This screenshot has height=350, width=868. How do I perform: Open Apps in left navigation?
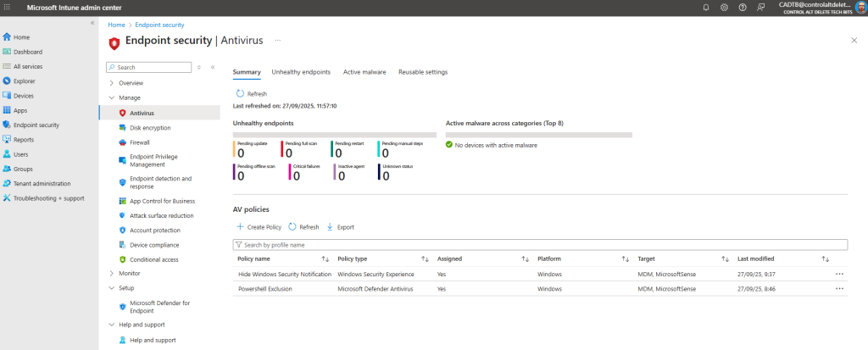point(20,110)
